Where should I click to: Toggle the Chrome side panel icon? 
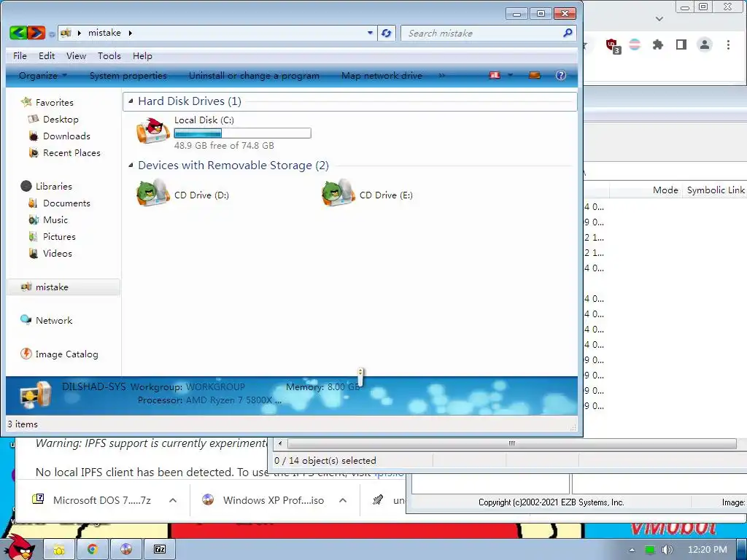tap(681, 44)
